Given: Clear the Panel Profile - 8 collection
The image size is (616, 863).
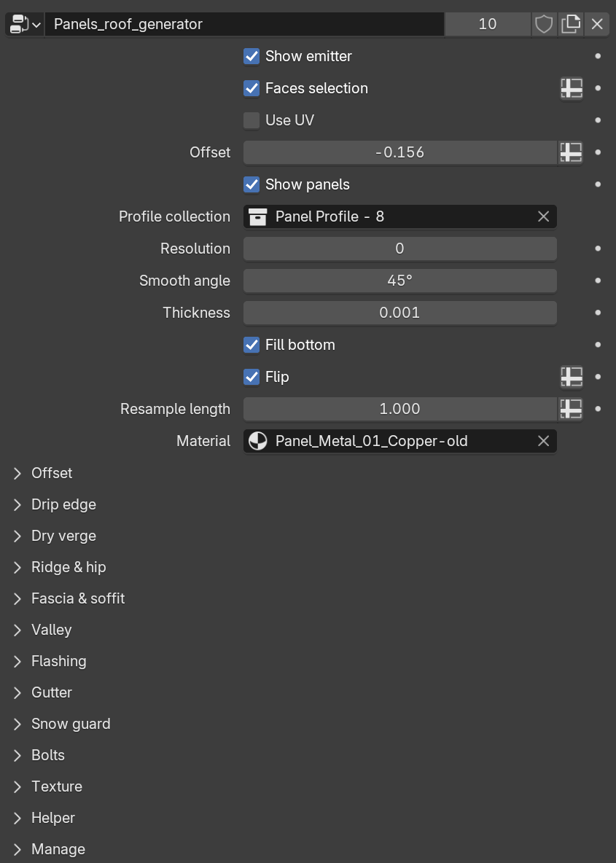Looking at the screenshot, I should (x=543, y=216).
